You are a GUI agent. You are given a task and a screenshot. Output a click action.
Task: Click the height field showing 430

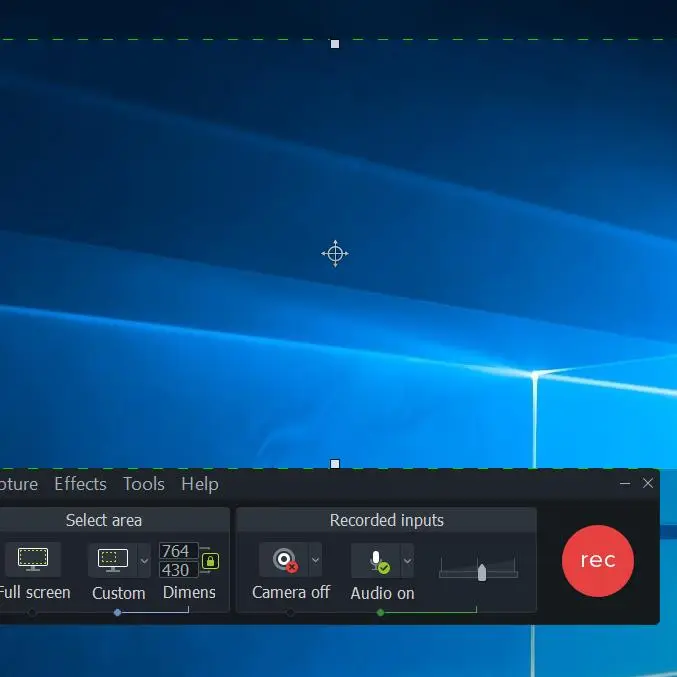point(178,570)
